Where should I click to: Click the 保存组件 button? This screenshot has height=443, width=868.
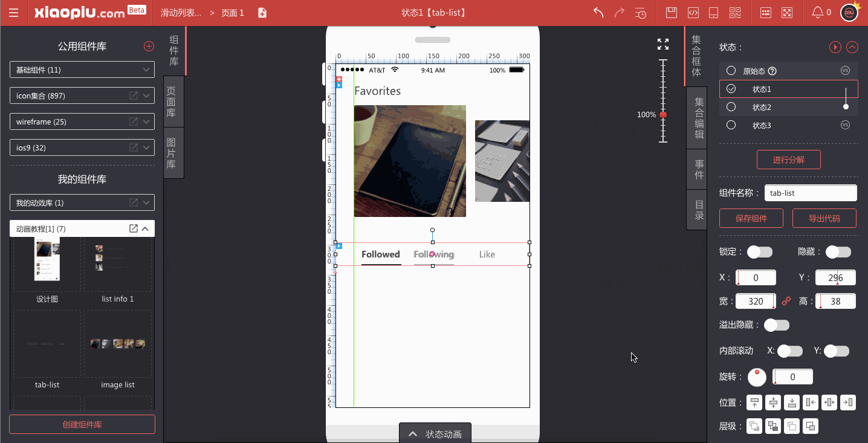click(751, 218)
